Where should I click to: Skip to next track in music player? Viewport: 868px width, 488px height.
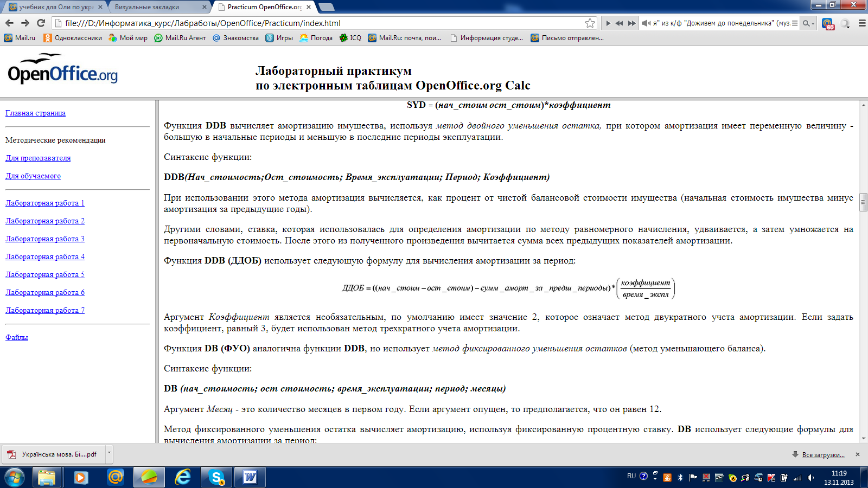coord(631,23)
